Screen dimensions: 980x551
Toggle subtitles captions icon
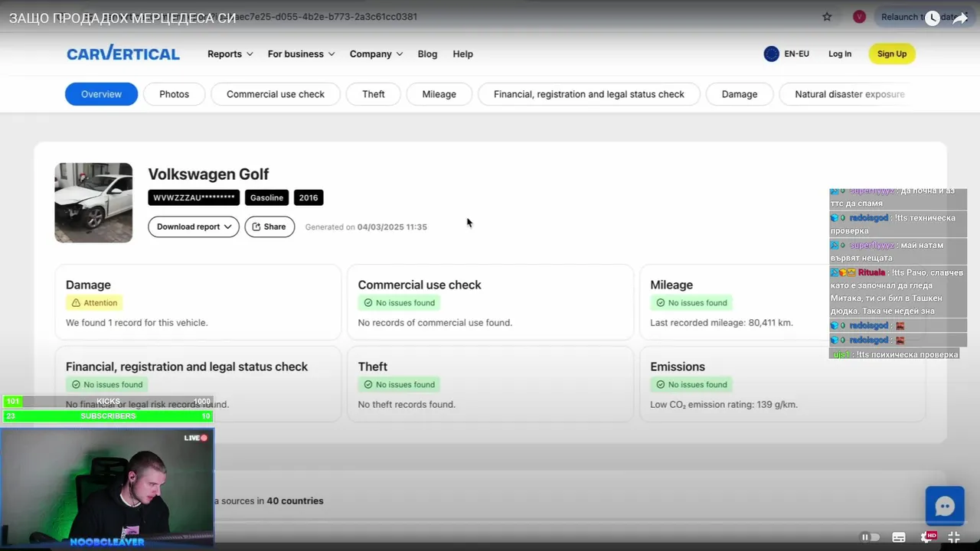point(899,537)
